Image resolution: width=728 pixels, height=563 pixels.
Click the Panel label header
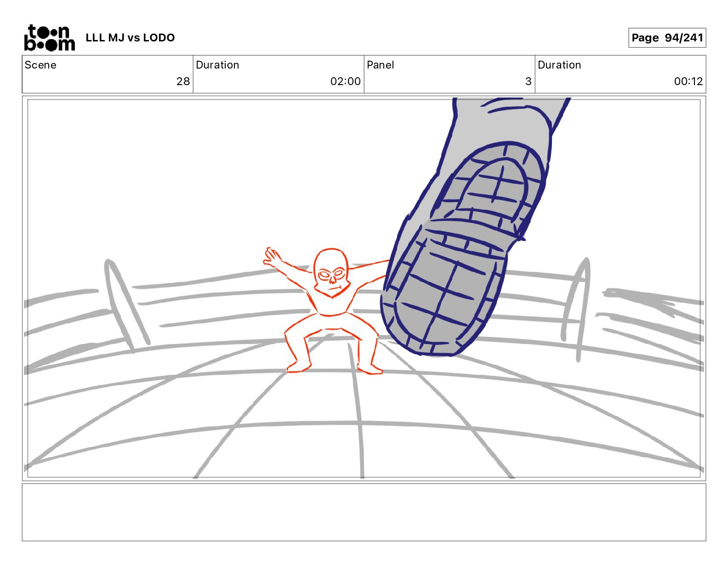pyautogui.click(x=380, y=65)
